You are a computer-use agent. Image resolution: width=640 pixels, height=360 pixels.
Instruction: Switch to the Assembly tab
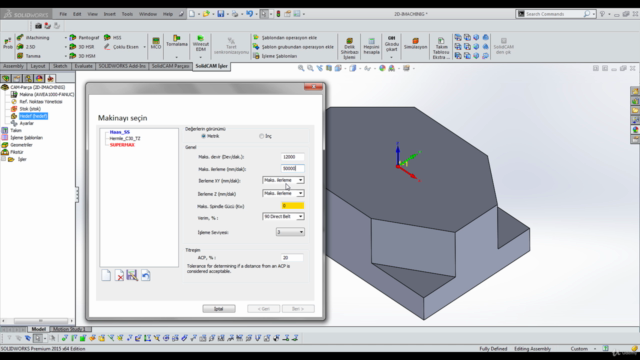[x=13, y=66]
